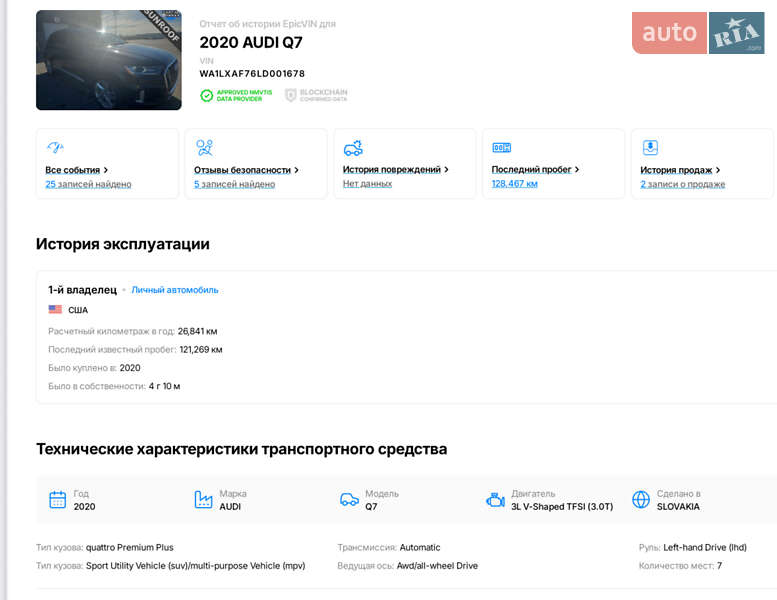Open the '5 записей найдено' link
Screen dimensions: 777x600
point(234,184)
